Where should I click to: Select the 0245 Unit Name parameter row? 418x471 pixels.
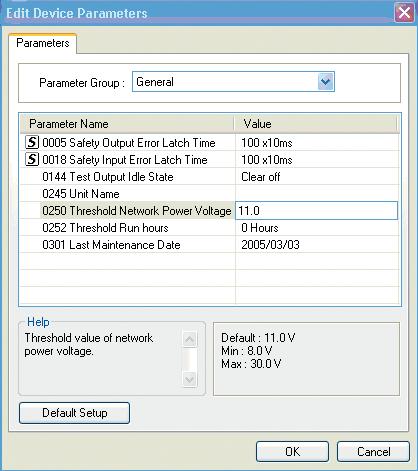pos(210,194)
